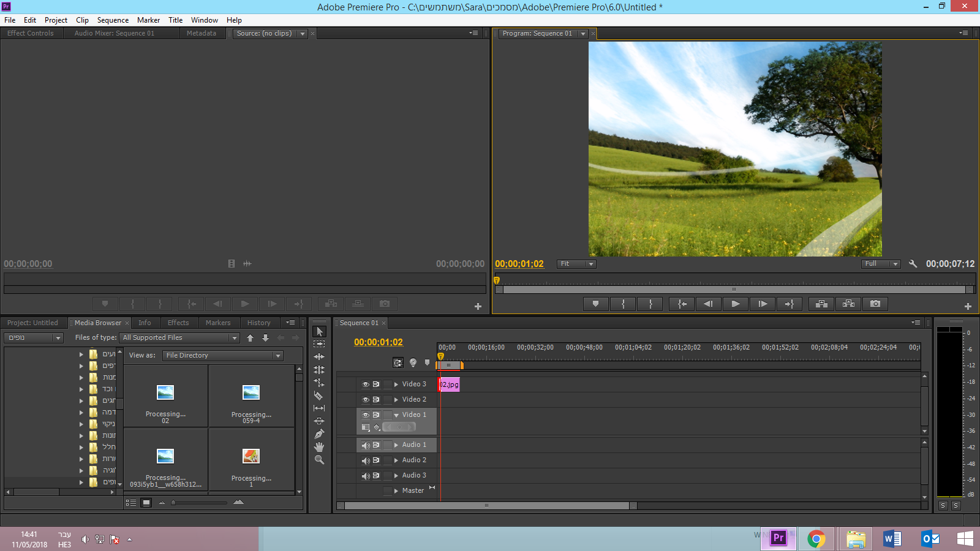980x551 pixels.
Task: Select the Razor tool
Action: [x=318, y=395]
